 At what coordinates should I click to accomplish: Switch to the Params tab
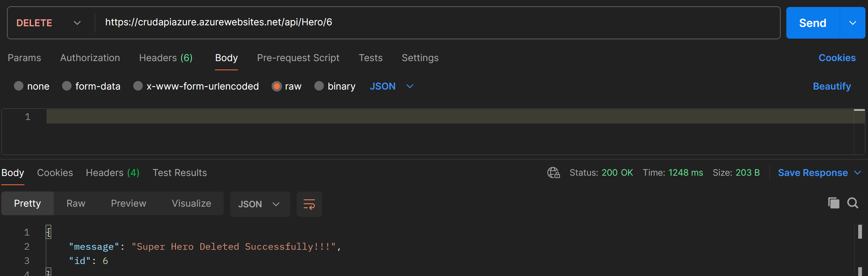click(x=24, y=58)
